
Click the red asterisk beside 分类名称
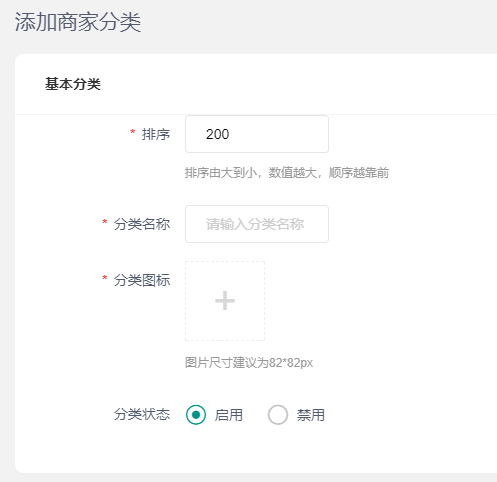point(105,222)
